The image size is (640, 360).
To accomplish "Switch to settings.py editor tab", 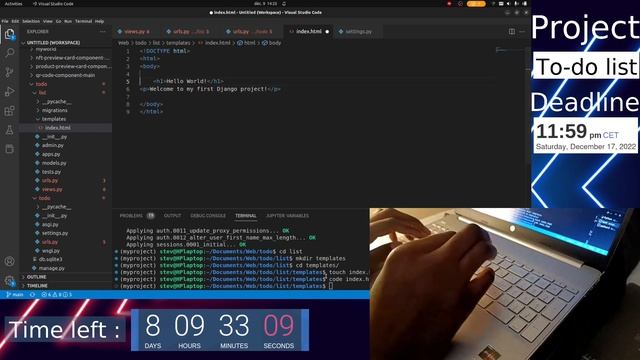I will [x=358, y=31].
